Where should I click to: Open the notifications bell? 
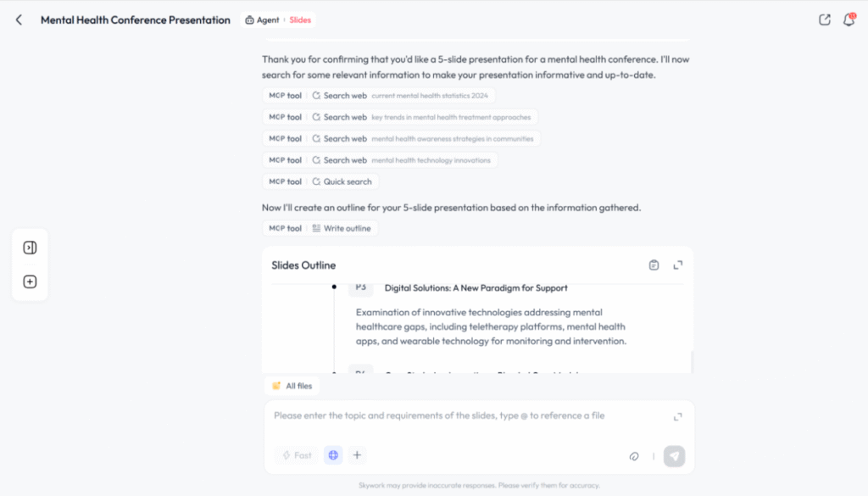tap(849, 20)
